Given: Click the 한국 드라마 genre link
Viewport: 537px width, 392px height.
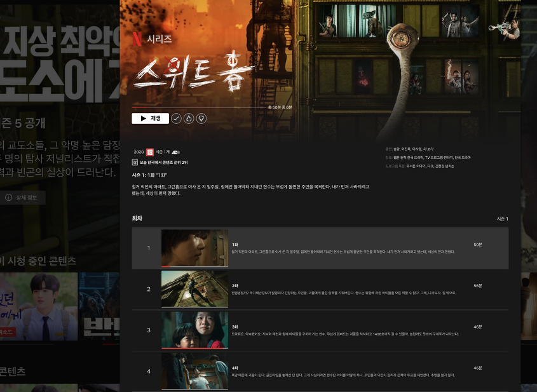Looking at the screenshot, I should point(464,158).
